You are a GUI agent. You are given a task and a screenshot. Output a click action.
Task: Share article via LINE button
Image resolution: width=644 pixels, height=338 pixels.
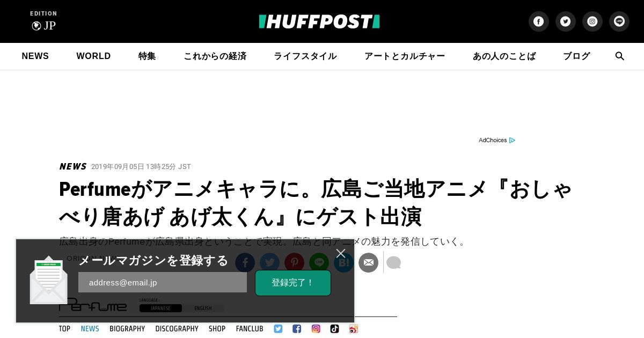point(319,263)
